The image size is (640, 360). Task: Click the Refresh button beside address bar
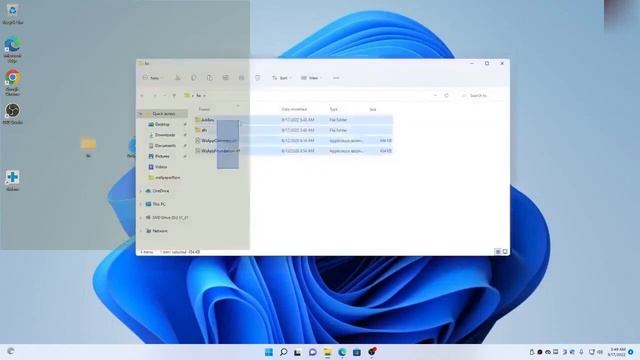(447, 96)
